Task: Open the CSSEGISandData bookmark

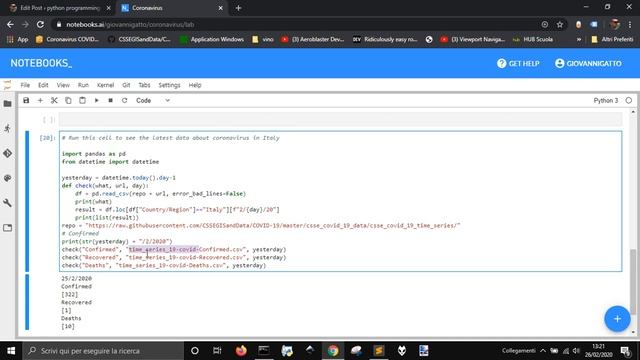Action: 140,39
